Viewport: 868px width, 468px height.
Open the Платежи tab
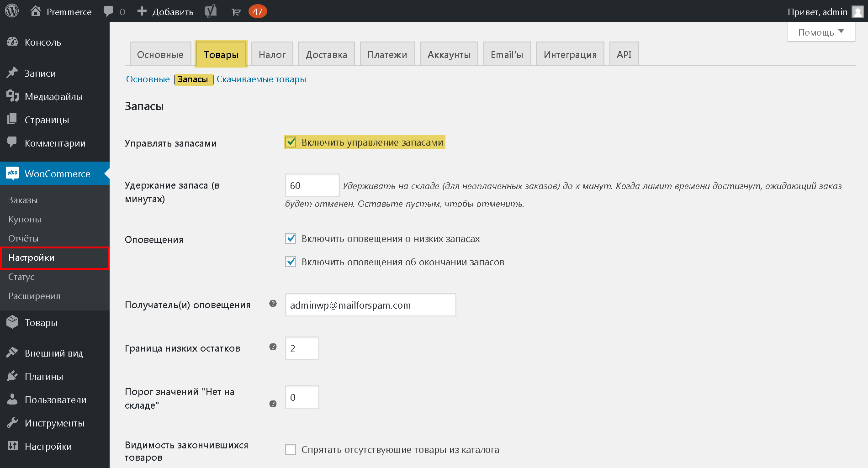click(x=387, y=54)
